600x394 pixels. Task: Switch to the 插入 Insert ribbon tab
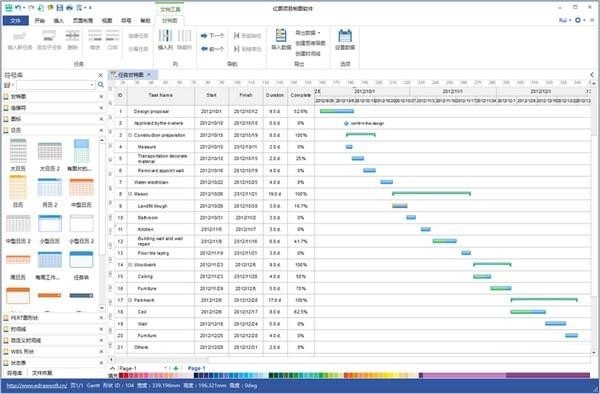click(59, 20)
